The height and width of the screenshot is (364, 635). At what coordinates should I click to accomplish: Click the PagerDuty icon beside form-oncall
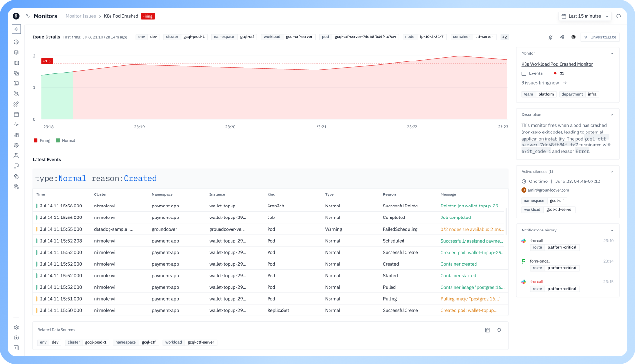point(524,261)
